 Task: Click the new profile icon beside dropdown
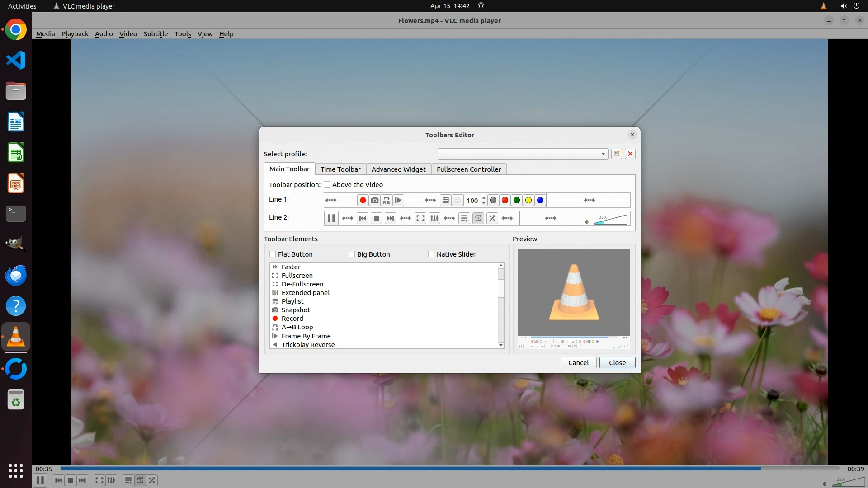616,154
